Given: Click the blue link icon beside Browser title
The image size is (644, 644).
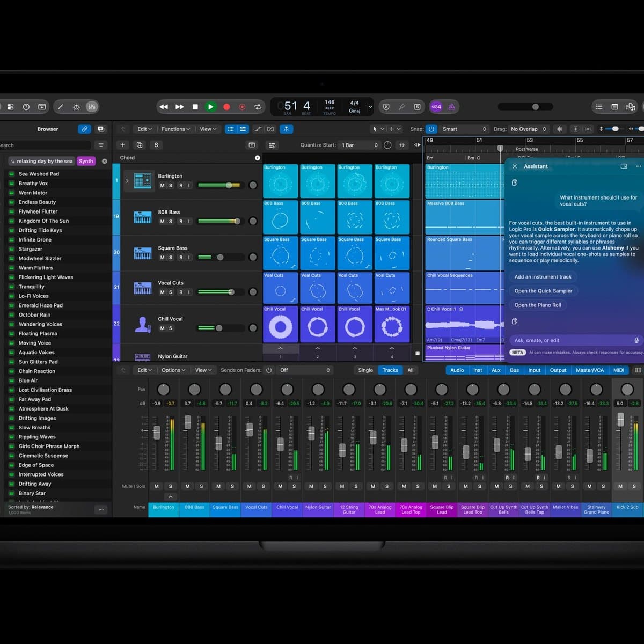Looking at the screenshot, I should pyautogui.click(x=84, y=129).
